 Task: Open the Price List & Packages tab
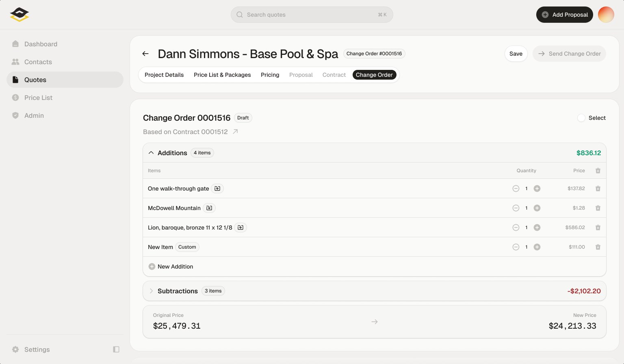222,75
